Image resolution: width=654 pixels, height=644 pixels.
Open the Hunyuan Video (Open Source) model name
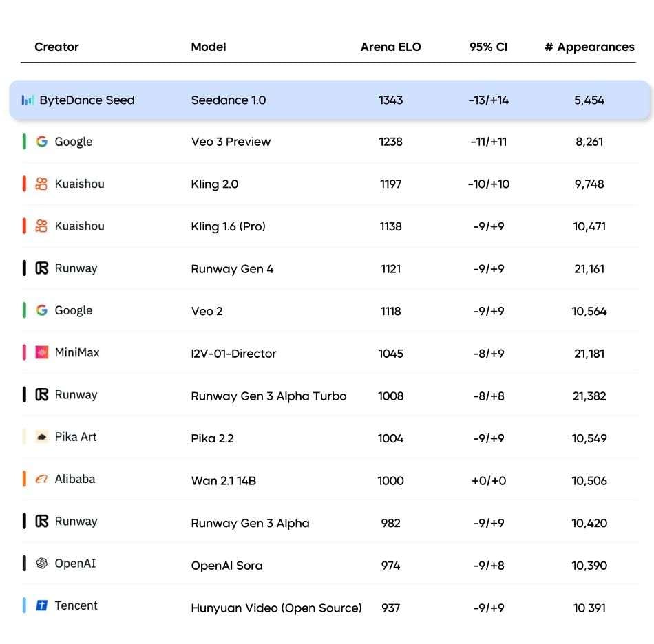point(277,608)
